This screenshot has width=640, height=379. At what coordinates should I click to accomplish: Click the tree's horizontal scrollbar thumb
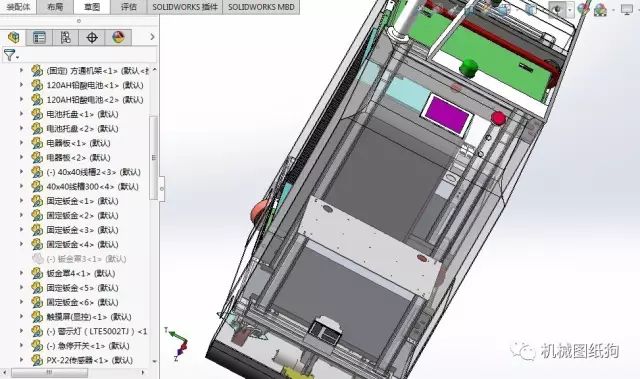pos(49,372)
